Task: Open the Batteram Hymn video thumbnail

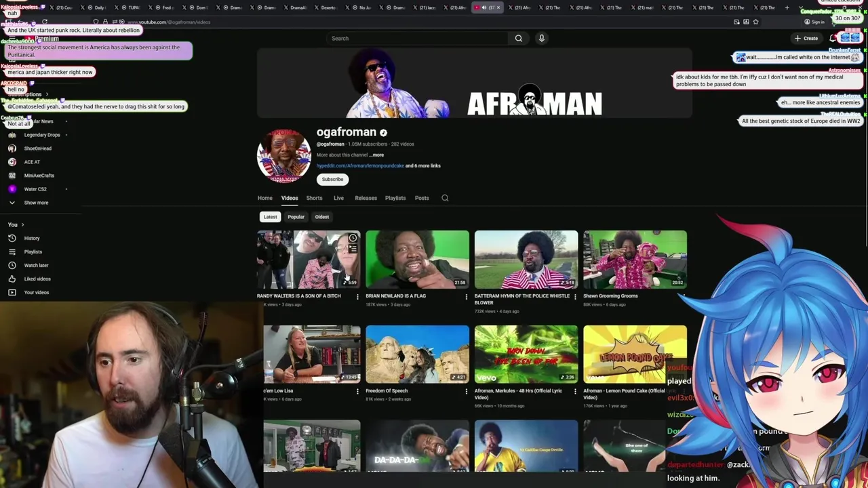Action: point(526,260)
